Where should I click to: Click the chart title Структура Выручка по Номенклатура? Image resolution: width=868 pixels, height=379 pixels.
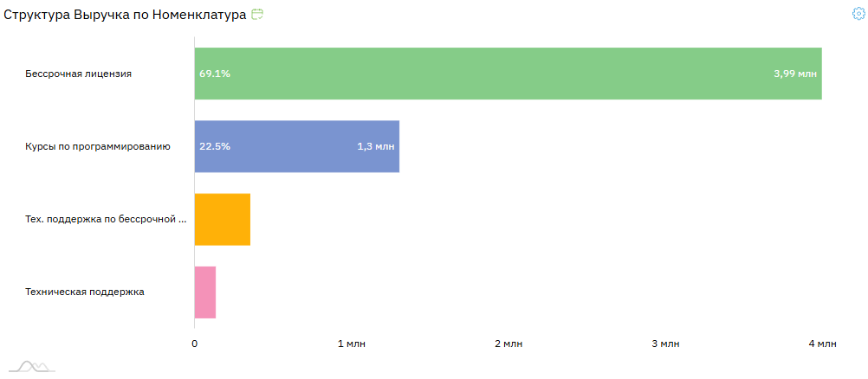pyautogui.click(x=126, y=15)
